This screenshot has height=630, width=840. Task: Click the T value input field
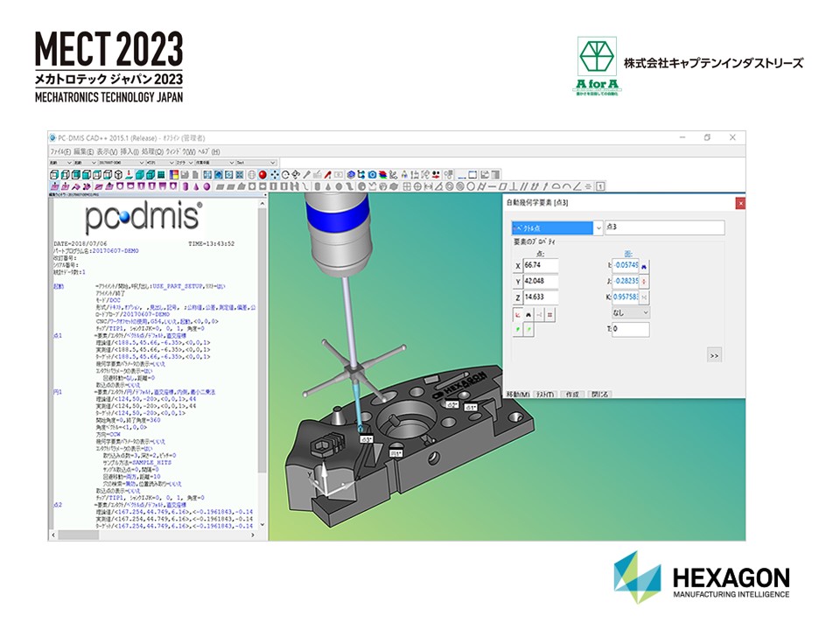[x=630, y=330]
